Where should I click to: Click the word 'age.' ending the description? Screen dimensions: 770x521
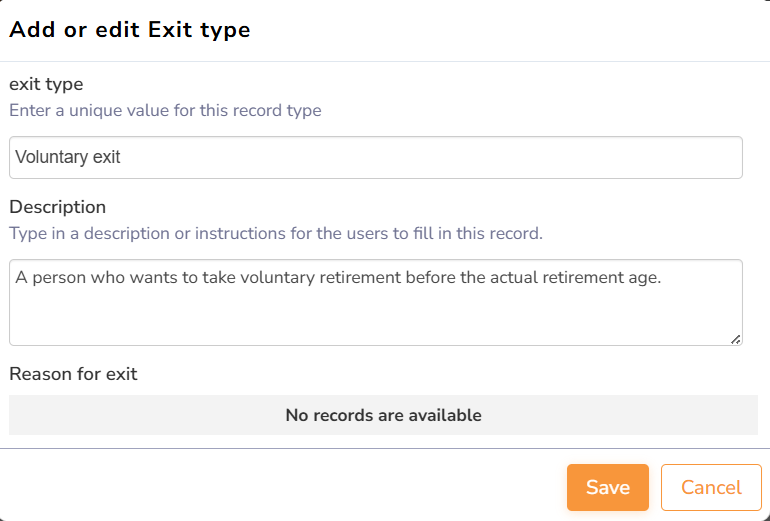point(644,278)
